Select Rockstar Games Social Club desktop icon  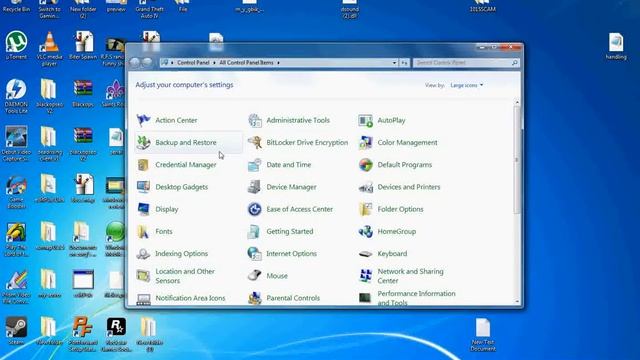tap(116, 334)
